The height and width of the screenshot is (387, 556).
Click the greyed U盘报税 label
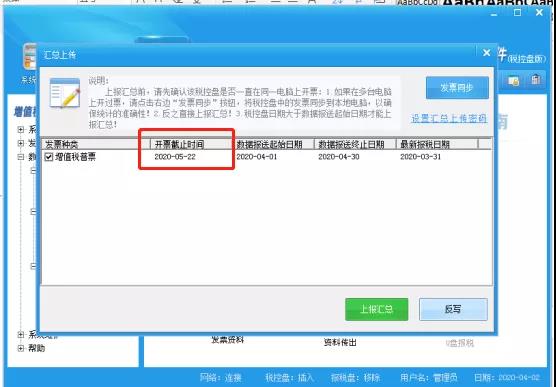click(460, 343)
